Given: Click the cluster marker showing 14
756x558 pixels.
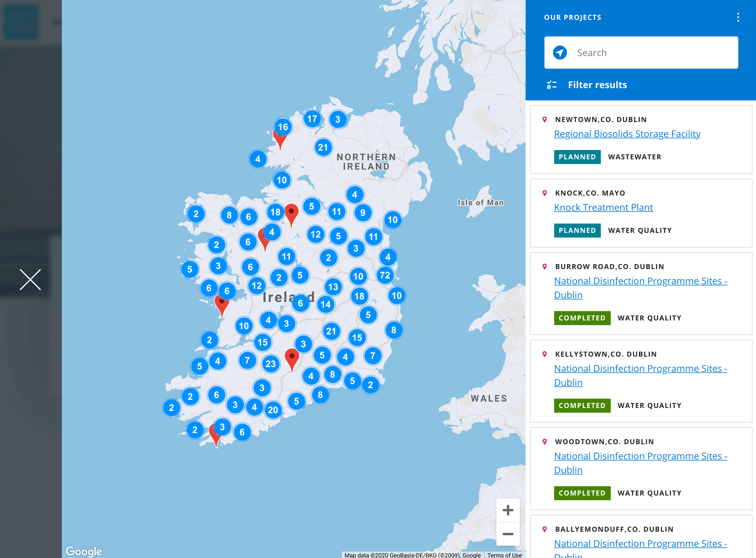Looking at the screenshot, I should [325, 304].
